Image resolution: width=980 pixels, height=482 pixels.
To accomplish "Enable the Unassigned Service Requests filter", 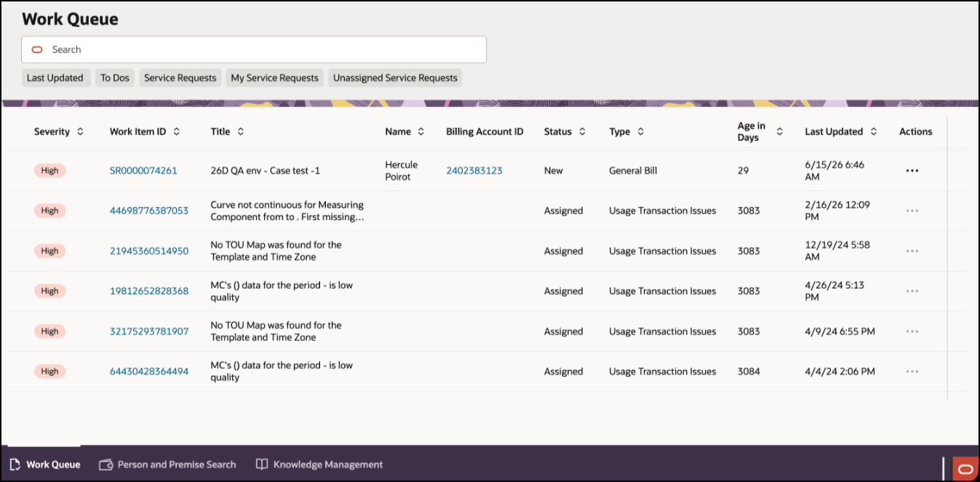I will (x=395, y=78).
